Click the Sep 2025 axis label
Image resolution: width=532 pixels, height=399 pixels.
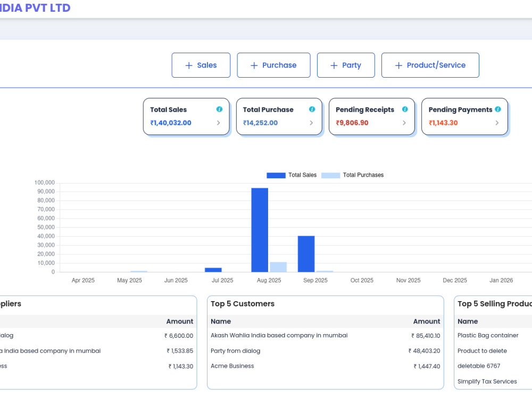(x=315, y=280)
